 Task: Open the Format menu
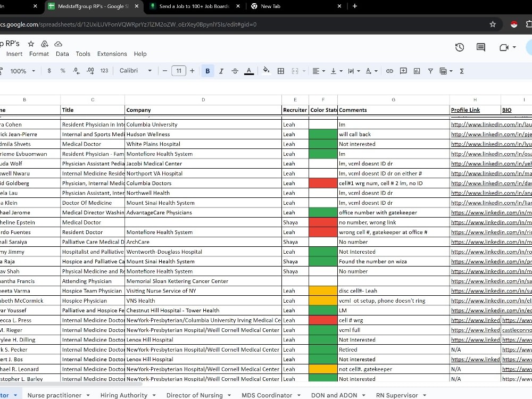(x=39, y=54)
